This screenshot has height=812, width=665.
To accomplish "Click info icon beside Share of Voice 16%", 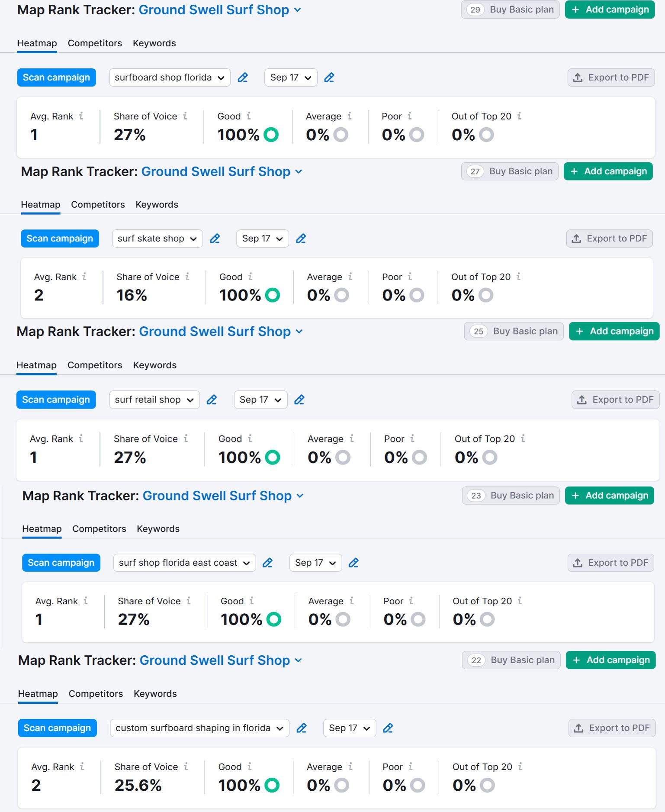I will (187, 277).
